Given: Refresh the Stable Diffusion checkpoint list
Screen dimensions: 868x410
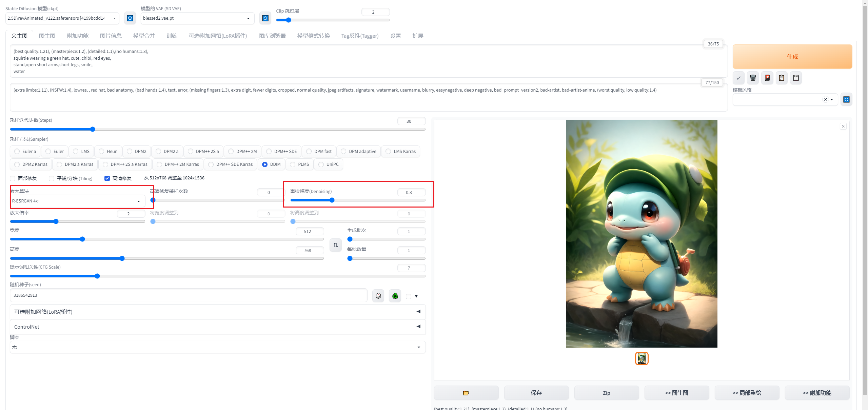Looking at the screenshot, I should click(x=130, y=18).
